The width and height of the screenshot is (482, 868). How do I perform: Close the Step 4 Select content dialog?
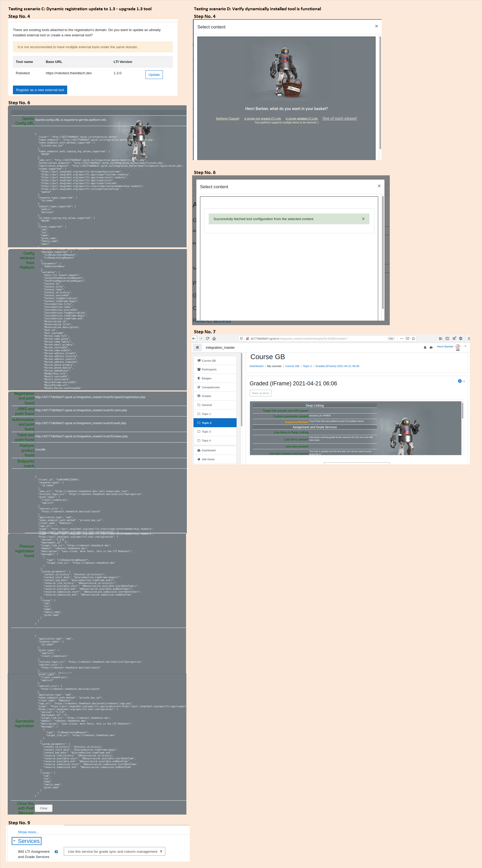376,26
